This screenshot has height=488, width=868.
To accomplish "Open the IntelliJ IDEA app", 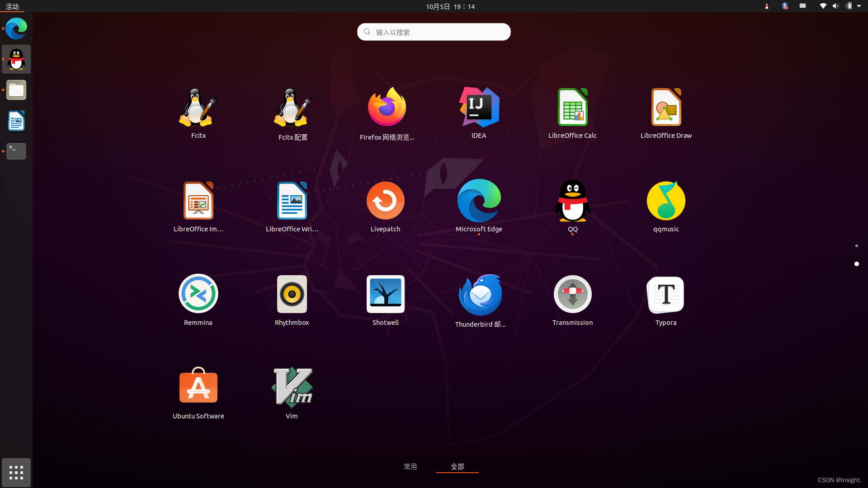I will (479, 113).
